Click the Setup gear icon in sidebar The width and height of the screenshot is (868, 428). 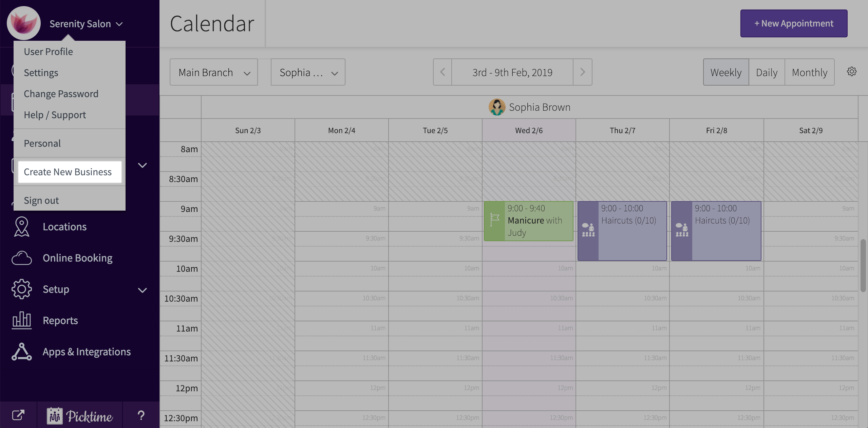[22, 289]
